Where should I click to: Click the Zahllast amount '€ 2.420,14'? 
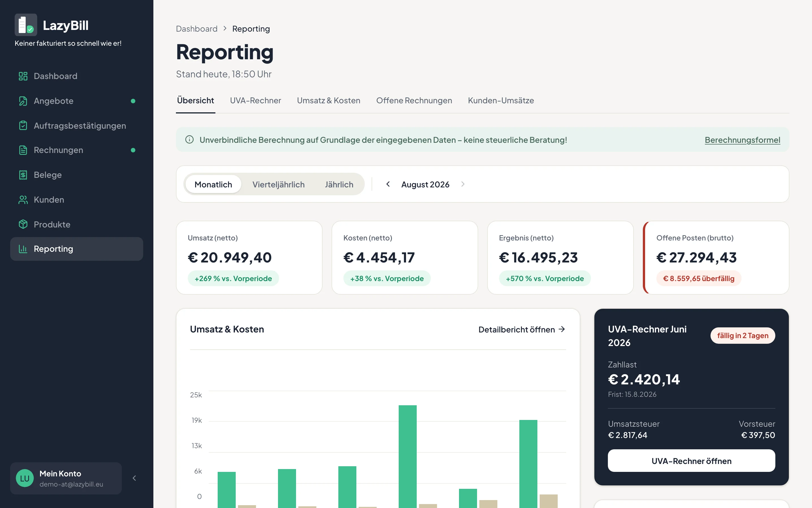pyautogui.click(x=644, y=379)
